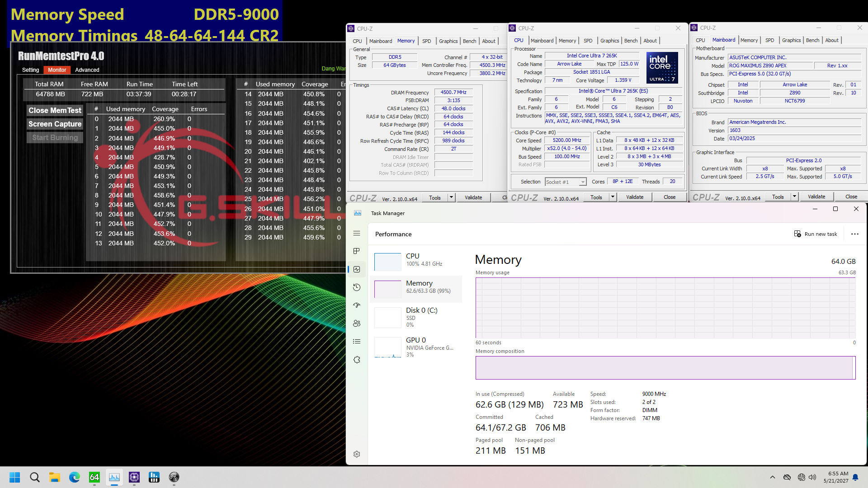Expand hidden icons in the system tray
Viewport: 868px width, 488px height.
pos(773,477)
